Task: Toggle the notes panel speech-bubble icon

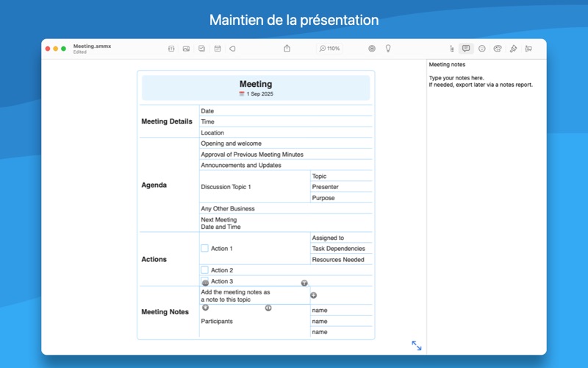Action: [466, 49]
